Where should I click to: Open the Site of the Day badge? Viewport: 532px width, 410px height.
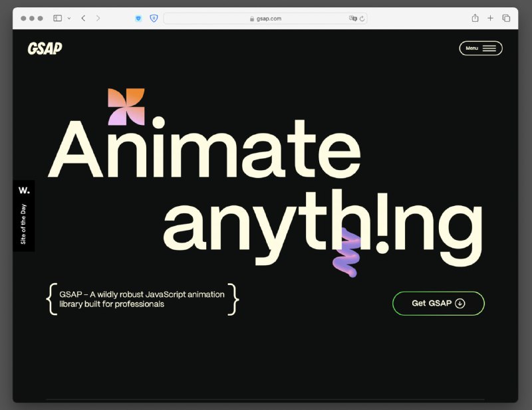pos(23,216)
